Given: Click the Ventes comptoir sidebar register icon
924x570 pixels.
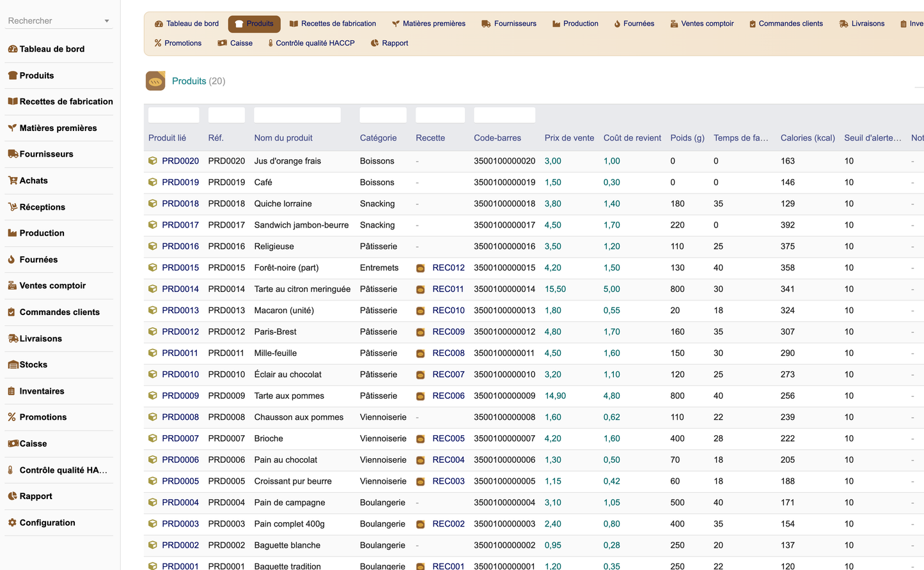Looking at the screenshot, I should coord(12,286).
